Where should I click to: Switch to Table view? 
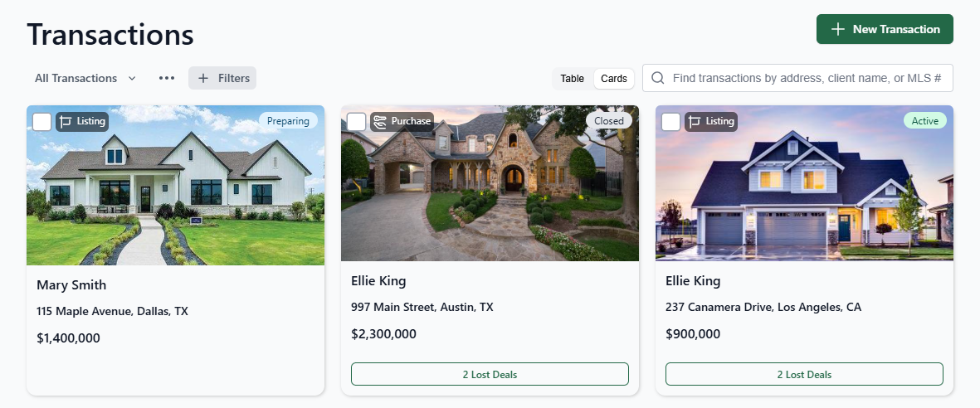click(572, 79)
